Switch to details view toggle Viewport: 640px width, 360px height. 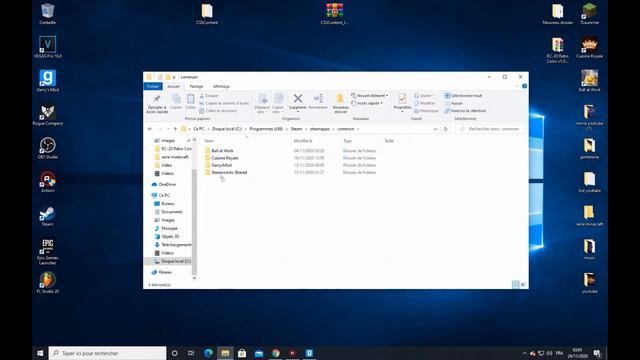(x=516, y=284)
